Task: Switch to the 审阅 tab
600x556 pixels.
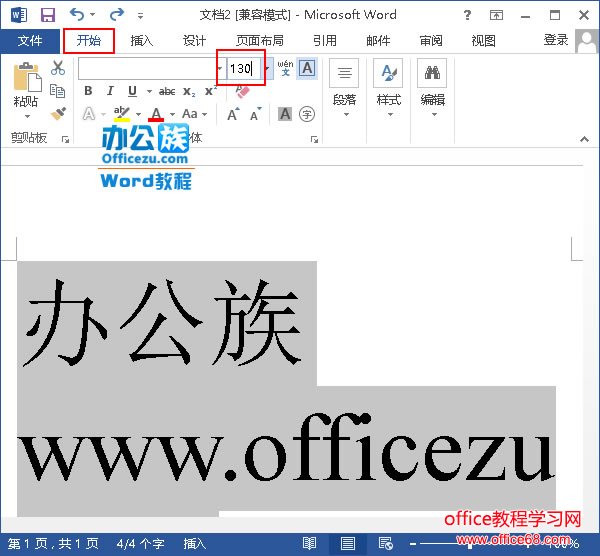Action: pyautogui.click(x=431, y=41)
